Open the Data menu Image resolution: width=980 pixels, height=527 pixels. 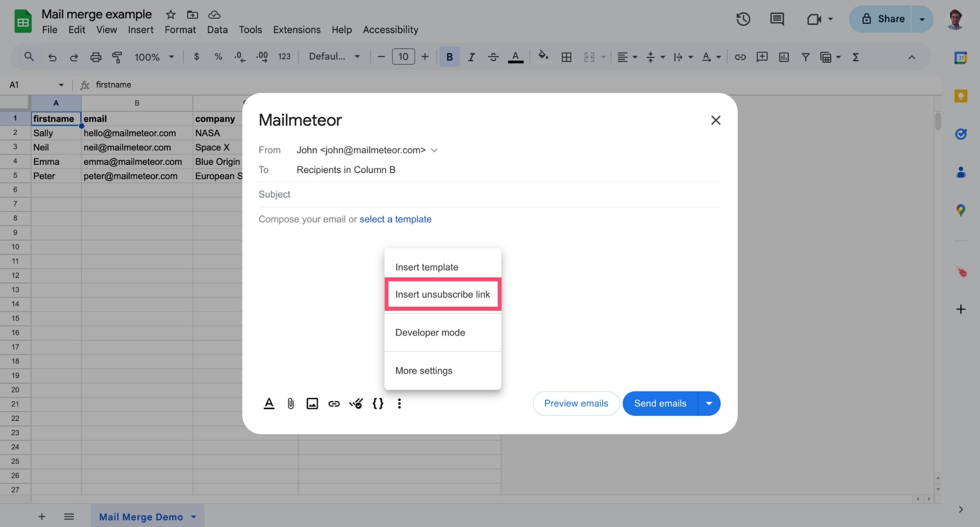point(217,30)
